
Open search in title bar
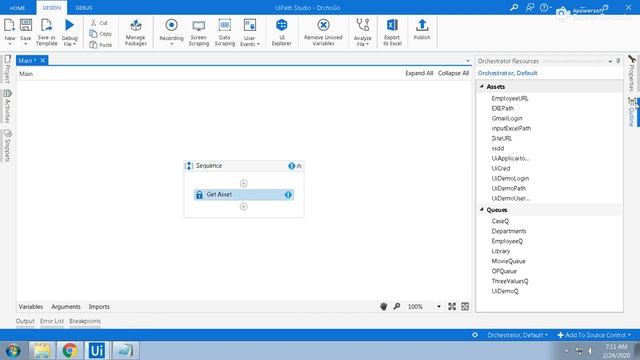(x=514, y=7)
